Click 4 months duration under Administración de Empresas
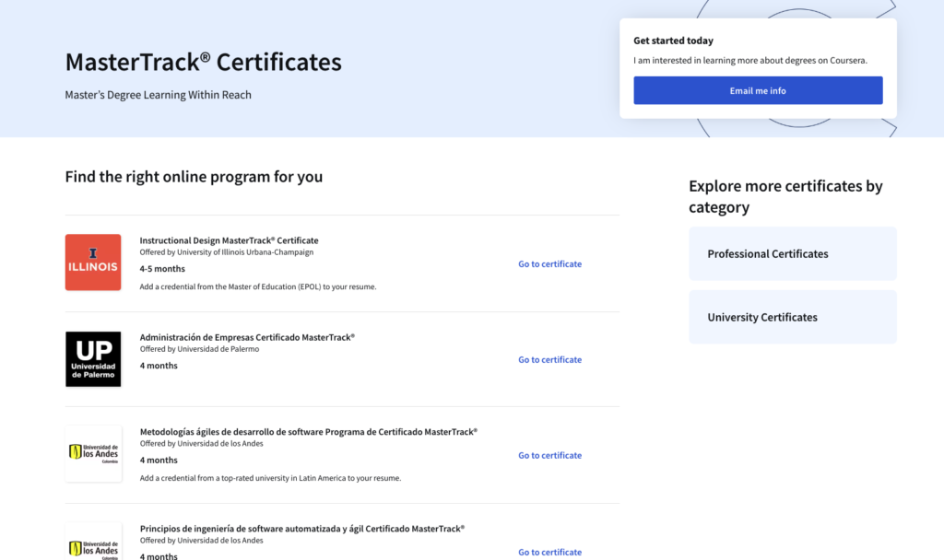 coord(159,366)
